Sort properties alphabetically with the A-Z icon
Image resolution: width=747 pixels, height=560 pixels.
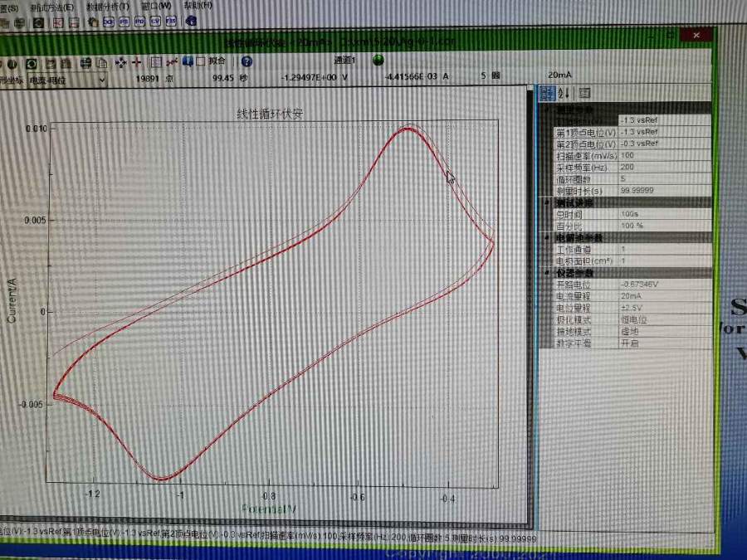click(564, 93)
